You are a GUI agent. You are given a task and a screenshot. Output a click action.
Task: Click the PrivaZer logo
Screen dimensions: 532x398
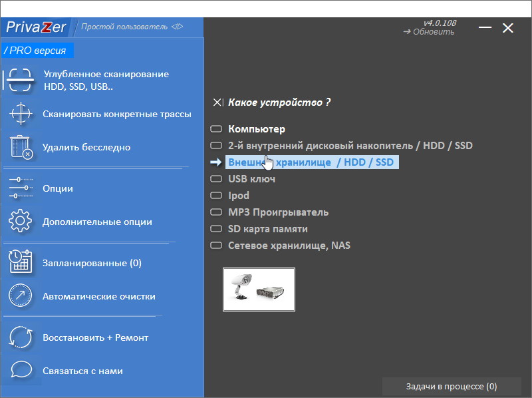[36, 27]
